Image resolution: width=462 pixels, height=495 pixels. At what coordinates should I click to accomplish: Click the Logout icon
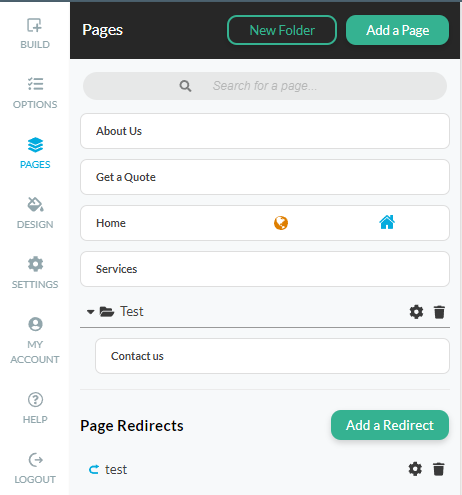[x=35, y=460]
